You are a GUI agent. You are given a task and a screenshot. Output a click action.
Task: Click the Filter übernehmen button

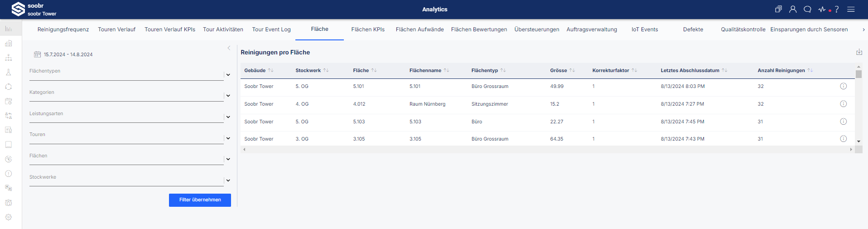coord(200,200)
